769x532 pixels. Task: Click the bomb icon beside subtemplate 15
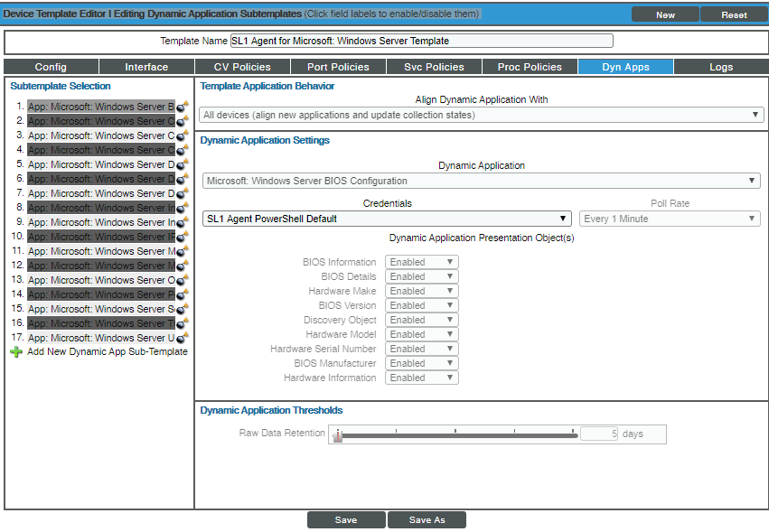point(182,309)
